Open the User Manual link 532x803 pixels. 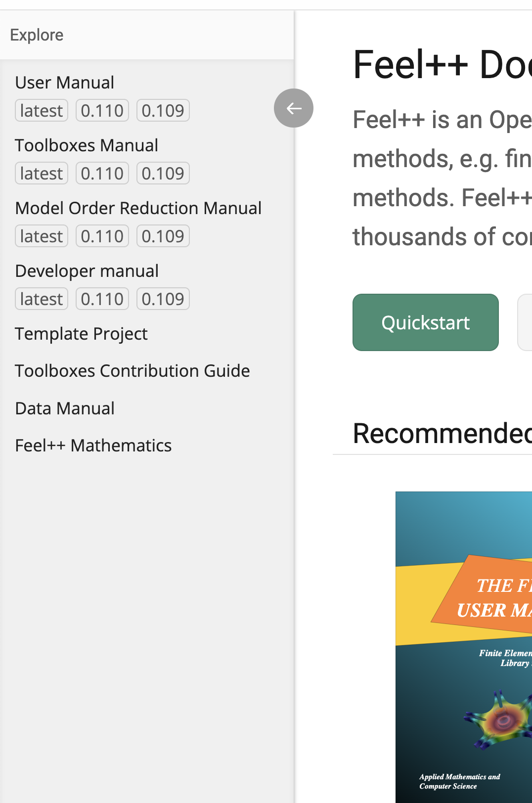coord(65,83)
